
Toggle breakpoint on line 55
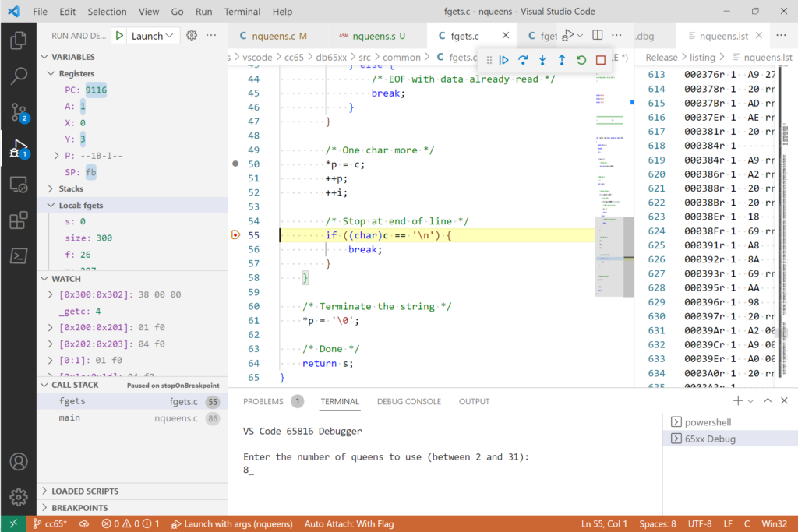pos(235,235)
